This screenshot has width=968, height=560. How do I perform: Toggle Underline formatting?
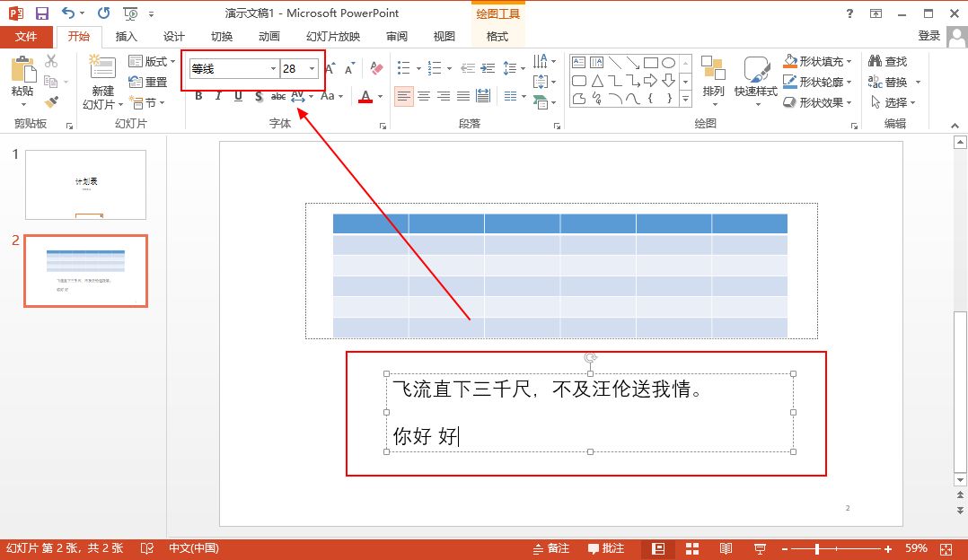(238, 96)
